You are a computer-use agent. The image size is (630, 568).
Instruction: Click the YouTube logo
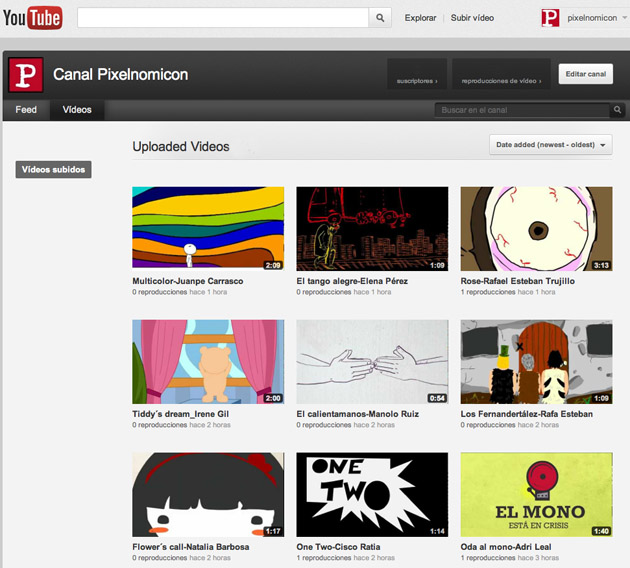(x=31, y=17)
